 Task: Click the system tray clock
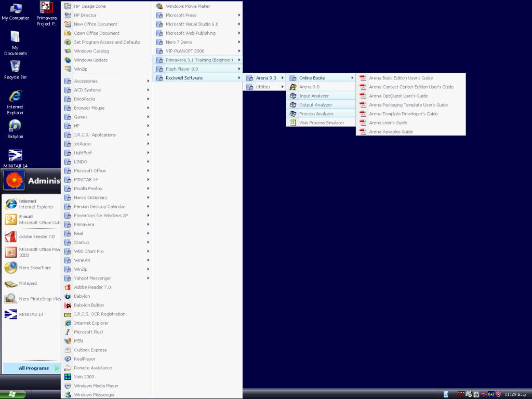pos(515,394)
